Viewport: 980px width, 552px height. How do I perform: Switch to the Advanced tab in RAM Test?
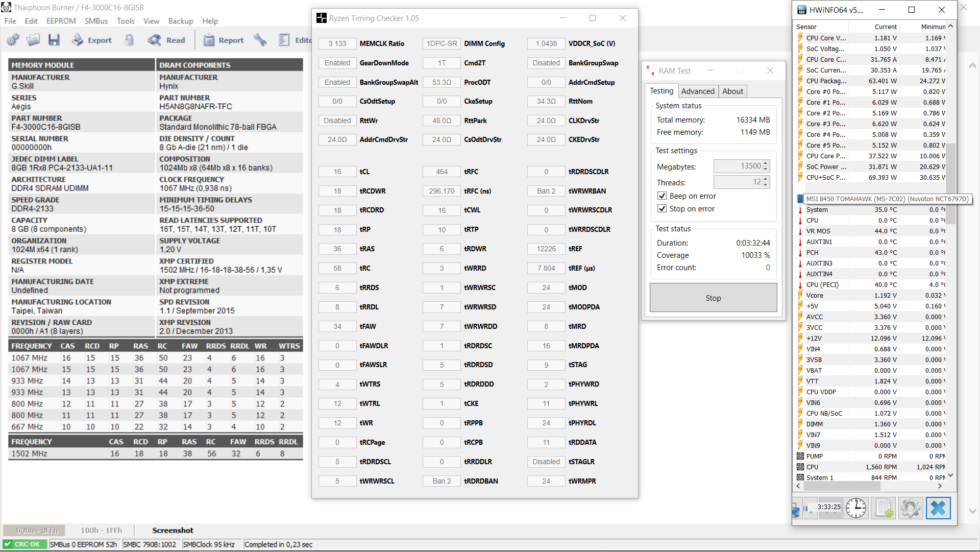697,91
